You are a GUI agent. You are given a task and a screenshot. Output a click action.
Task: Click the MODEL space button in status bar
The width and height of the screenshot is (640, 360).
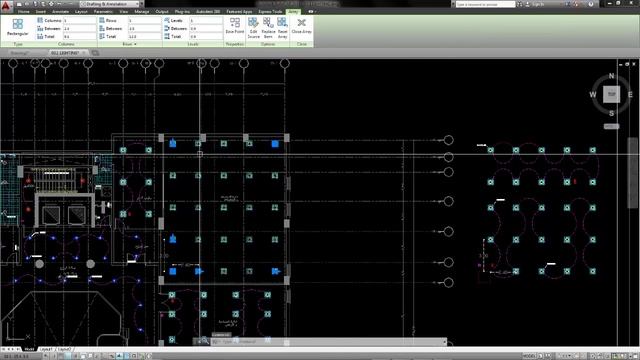tap(529, 356)
